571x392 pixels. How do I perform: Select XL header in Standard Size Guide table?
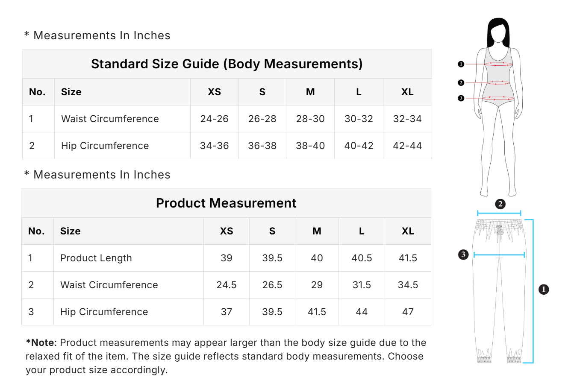(407, 92)
